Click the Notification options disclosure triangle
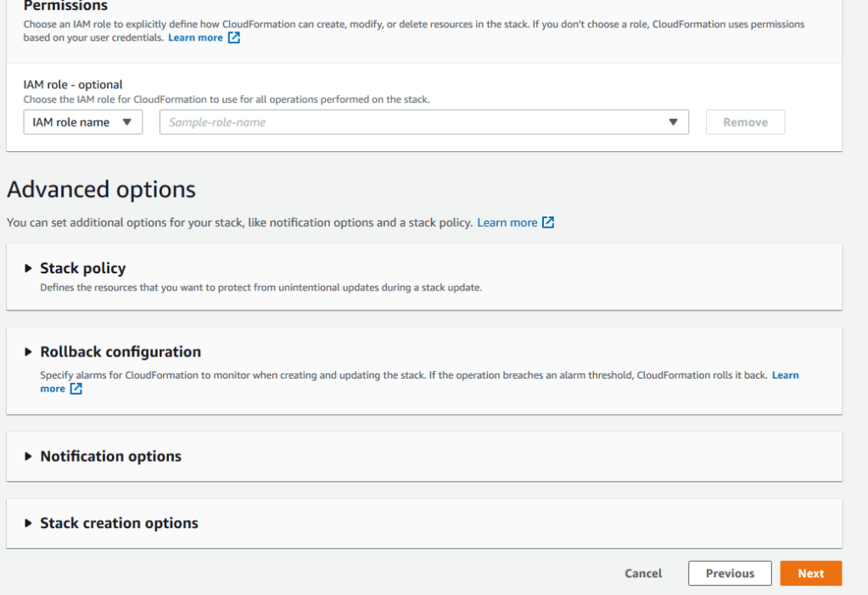Screen dimensions: 868x595 point(29,456)
